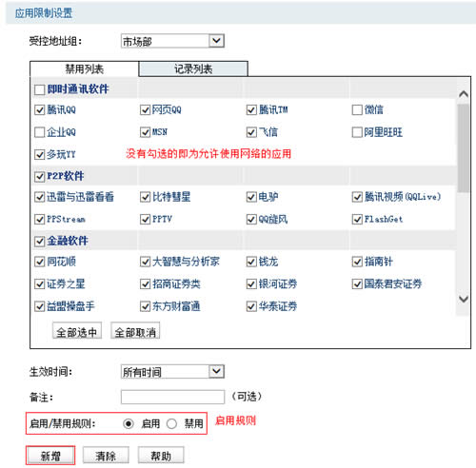Click the scrollbar down arrow in list
This screenshot has width=476, height=468.
coord(464,299)
